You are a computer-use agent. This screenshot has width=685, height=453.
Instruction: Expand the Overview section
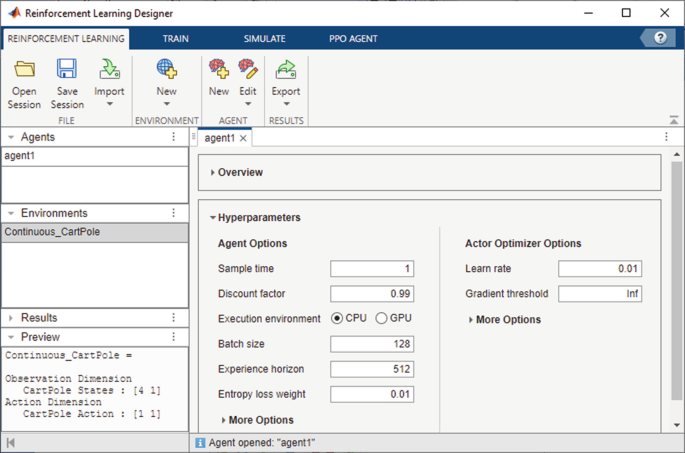coord(240,172)
